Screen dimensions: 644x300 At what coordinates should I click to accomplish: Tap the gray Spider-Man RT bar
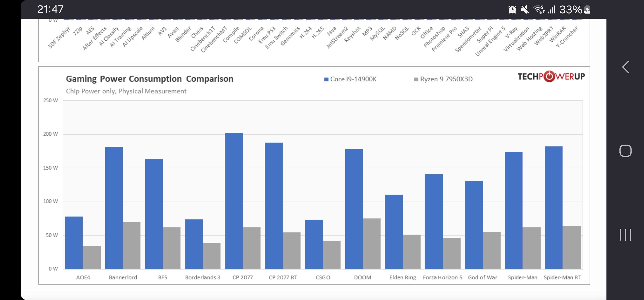(x=571, y=247)
